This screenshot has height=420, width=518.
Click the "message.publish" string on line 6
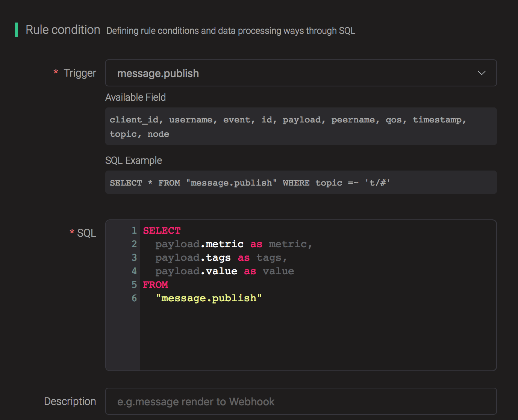pyautogui.click(x=209, y=298)
